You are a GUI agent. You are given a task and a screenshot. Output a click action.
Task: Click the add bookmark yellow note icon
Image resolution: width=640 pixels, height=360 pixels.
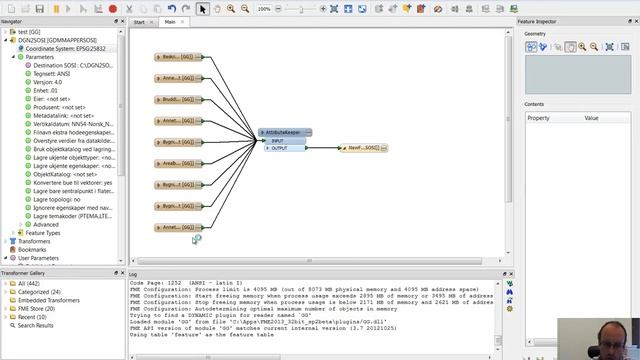point(407,9)
